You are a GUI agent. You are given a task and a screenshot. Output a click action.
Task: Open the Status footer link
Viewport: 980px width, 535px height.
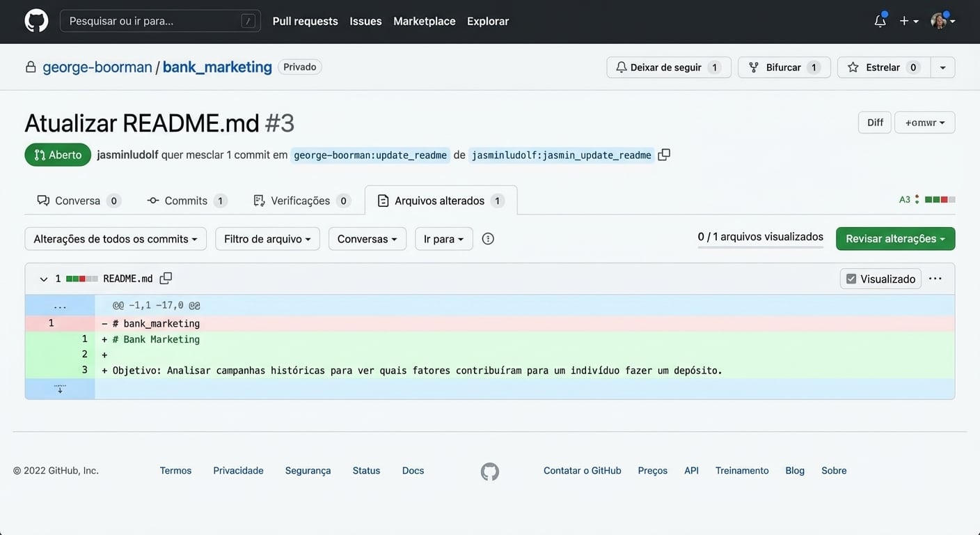click(x=367, y=471)
